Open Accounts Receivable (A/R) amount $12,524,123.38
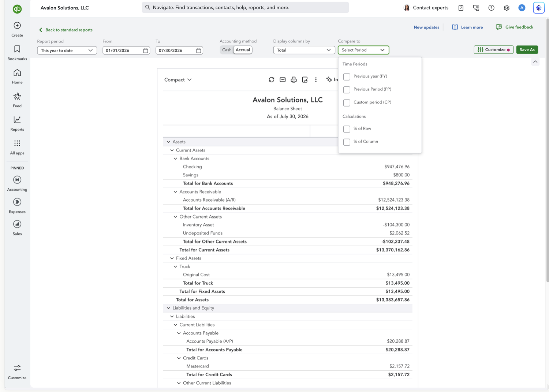The image size is (549, 392). tap(394, 200)
